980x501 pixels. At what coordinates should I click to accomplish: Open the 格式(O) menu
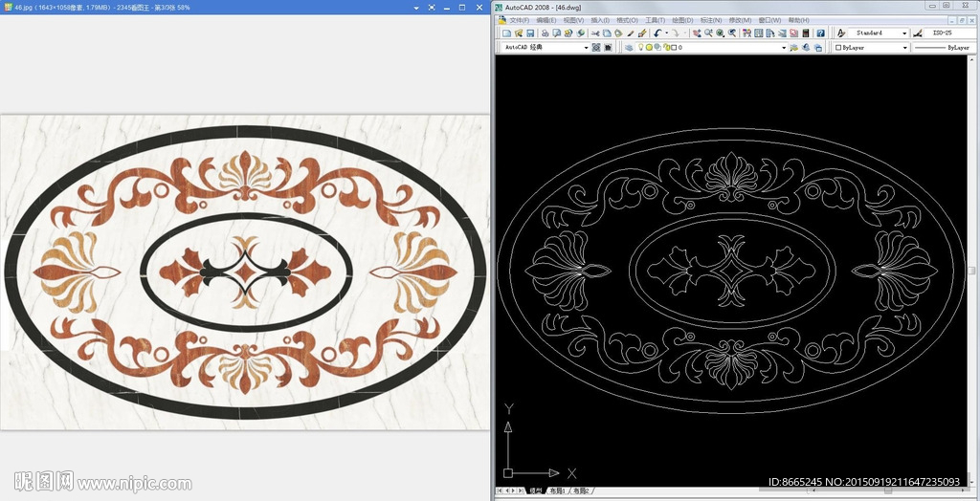[627, 20]
